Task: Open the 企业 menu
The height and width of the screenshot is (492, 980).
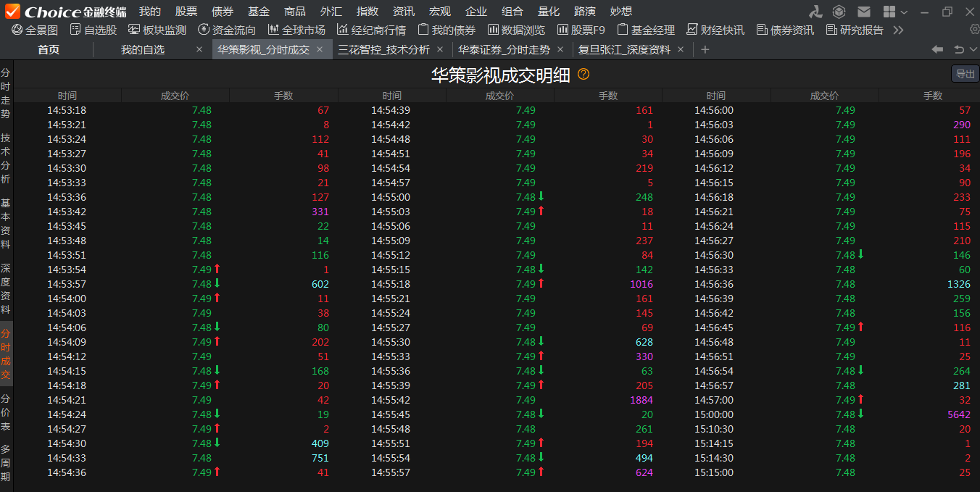Action: [x=476, y=12]
